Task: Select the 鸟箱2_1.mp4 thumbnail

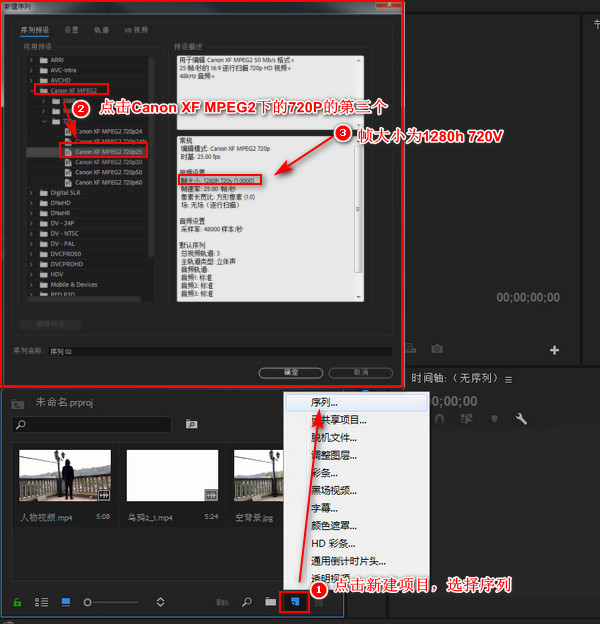Action: coord(172,475)
